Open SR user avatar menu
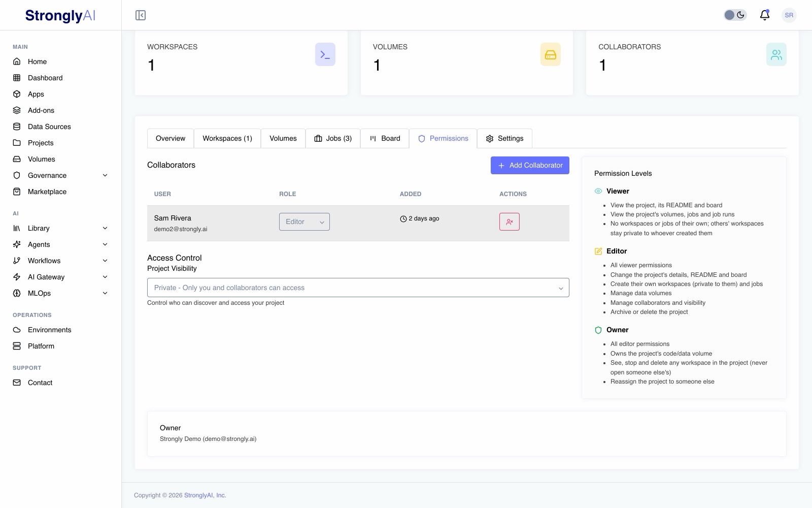This screenshot has height=508, width=812. 789,15
